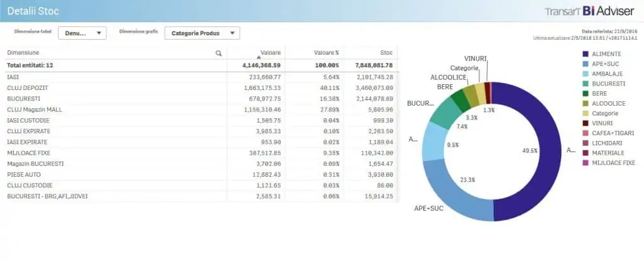Click the CLUJ Magazin MALL row
This screenshot has height=261, width=644.
(x=35, y=109)
